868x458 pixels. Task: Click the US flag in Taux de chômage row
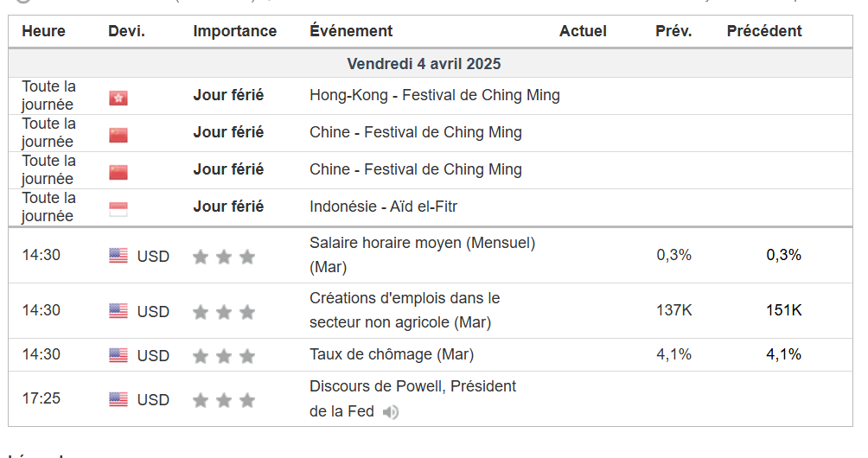click(x=118, y=355)
